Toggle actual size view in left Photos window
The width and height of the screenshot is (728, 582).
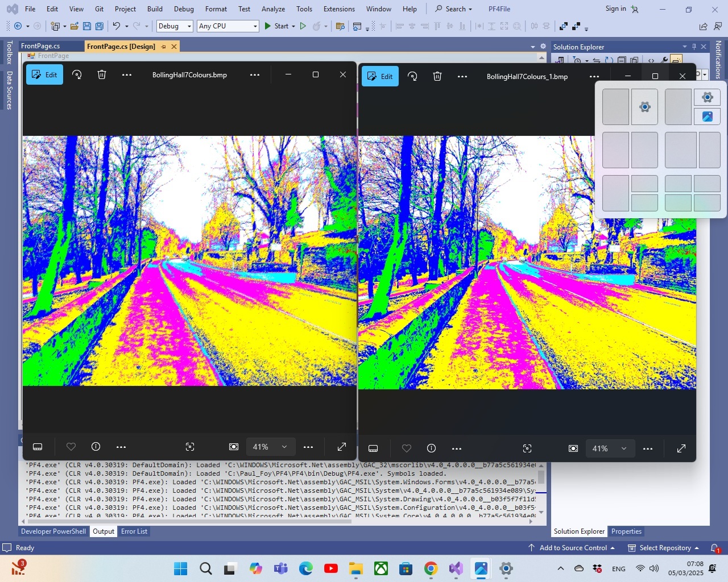click(x=234, y=447)
